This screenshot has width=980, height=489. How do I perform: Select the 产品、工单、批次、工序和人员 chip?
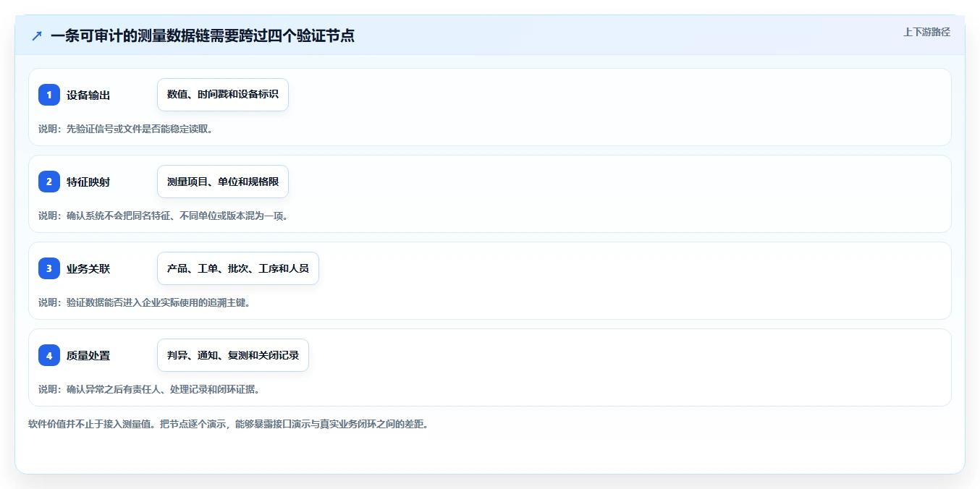238,268
